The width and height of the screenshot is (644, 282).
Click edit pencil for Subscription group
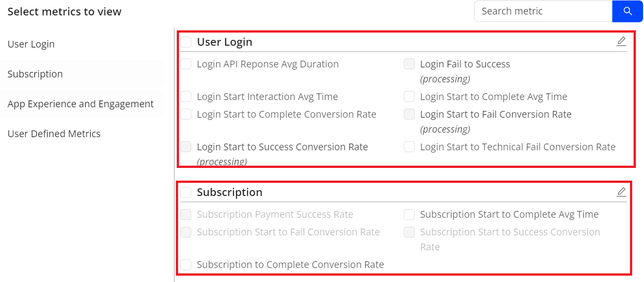(x=621, y=192)
